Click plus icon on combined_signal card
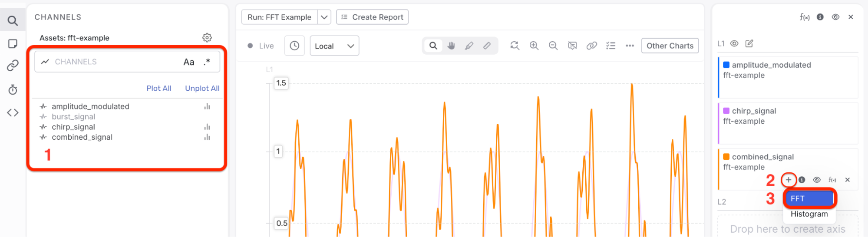The width and height of the screenshot is (868, 237). (x=789, y=180)
